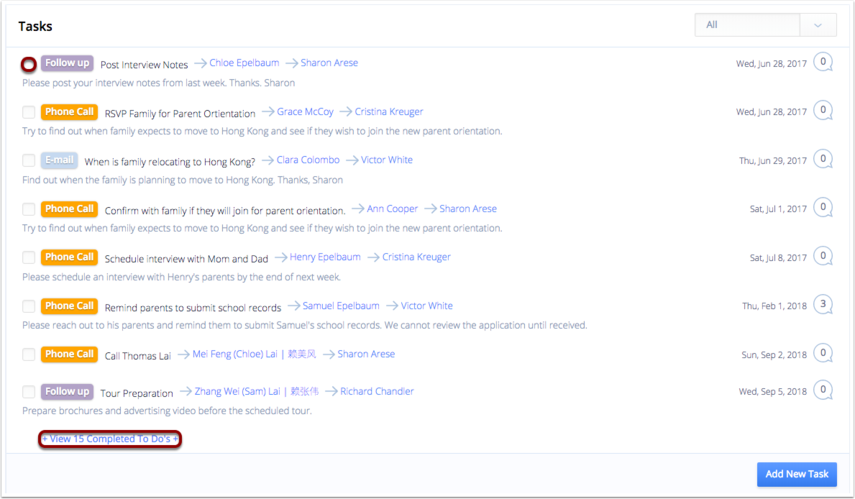Open Victor White link on relocating task

coord(387,160)
